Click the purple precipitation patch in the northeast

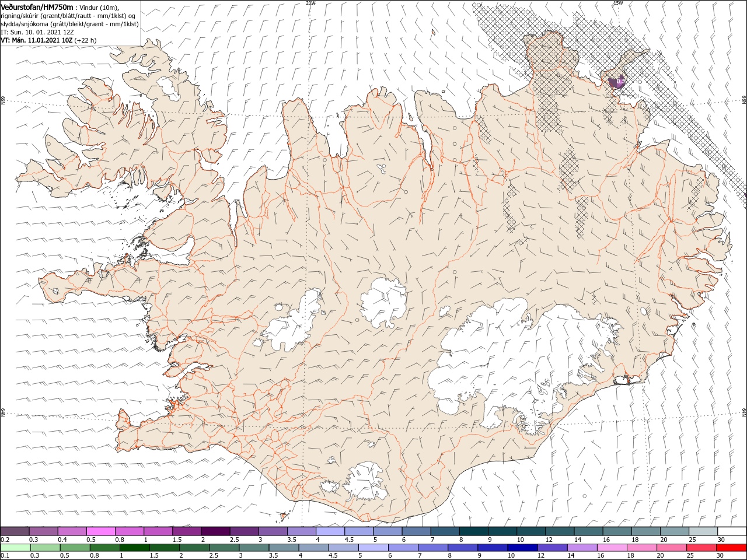[615, 83]
